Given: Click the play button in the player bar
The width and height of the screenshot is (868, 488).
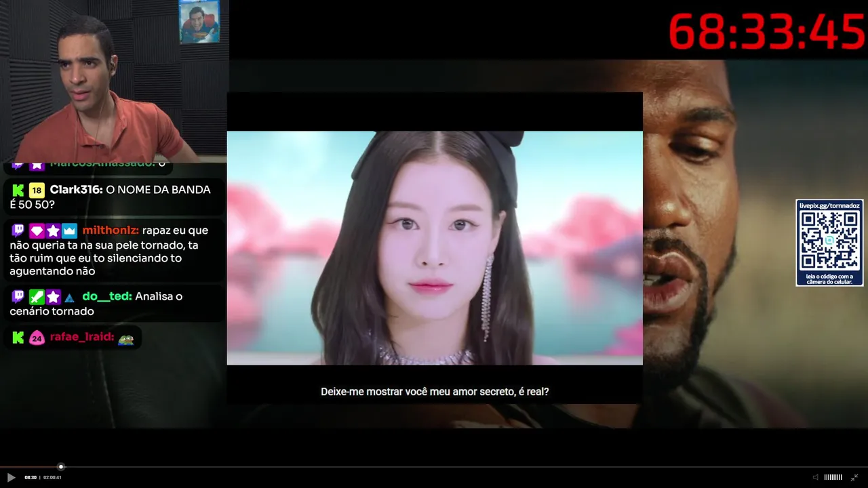Looking at the screenshot, I should point(11,477).
